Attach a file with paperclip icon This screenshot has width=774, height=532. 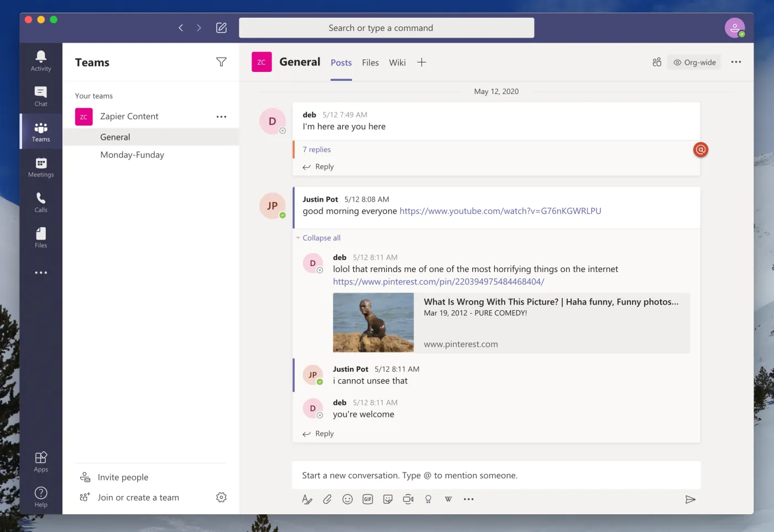coord(327,499)
